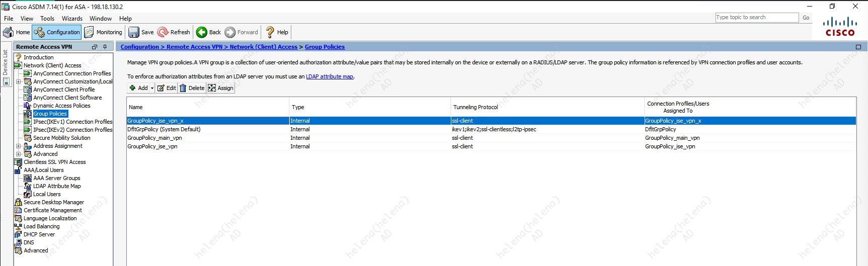The image size is (868, 266).
Task: Click the question mark Help icon
Action: click(x=270, y=32)
